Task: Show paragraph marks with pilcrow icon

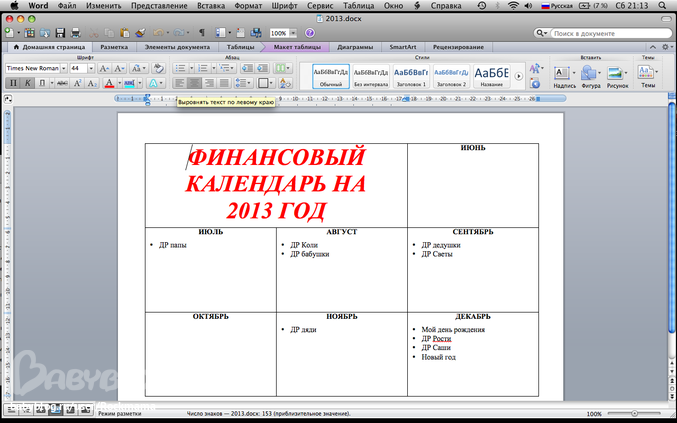Action: coord(201,33)
